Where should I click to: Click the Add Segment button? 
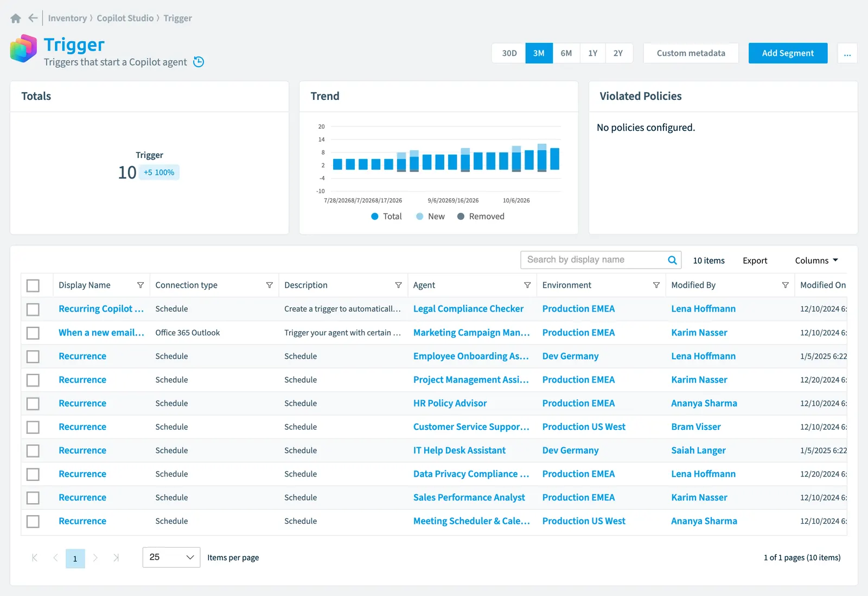[x=788, y=53]
